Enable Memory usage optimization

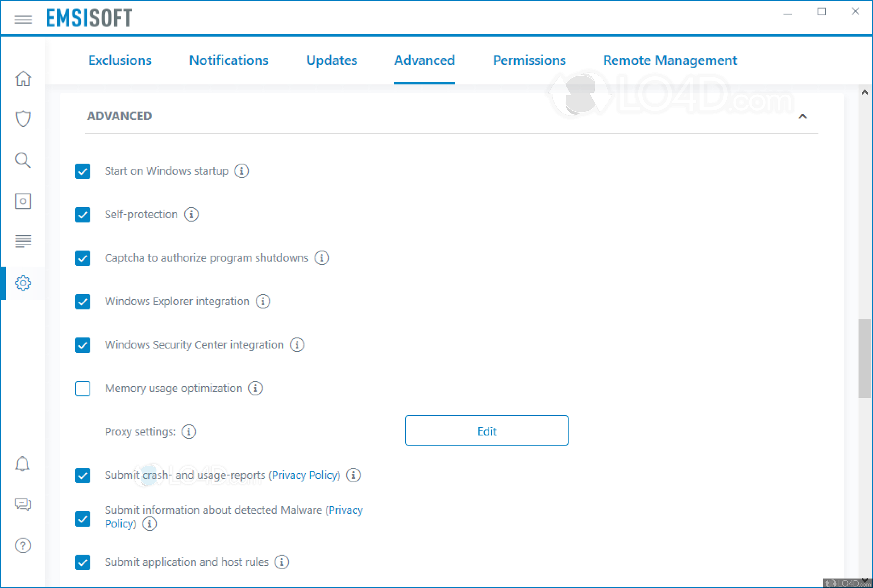(83, 389)
